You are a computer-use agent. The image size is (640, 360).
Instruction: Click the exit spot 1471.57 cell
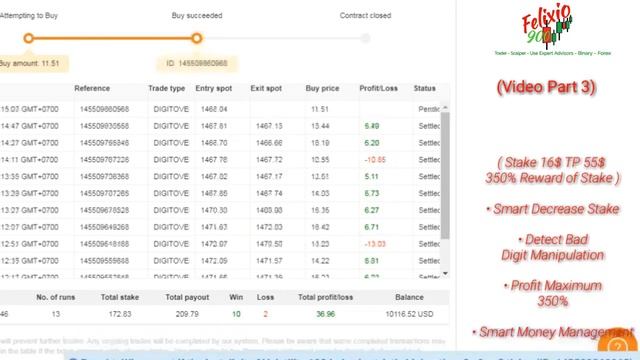tap(269, 261)
